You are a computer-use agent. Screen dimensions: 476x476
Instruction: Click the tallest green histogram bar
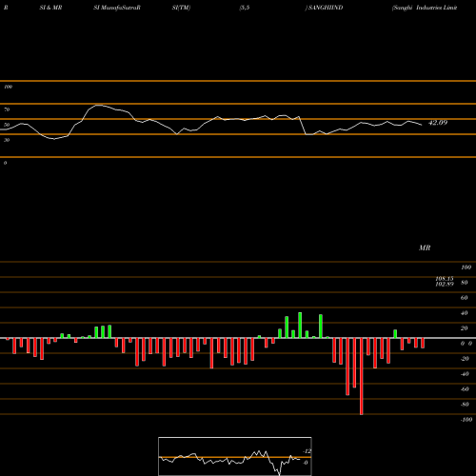pyautogui.click(x=300, y=326)
